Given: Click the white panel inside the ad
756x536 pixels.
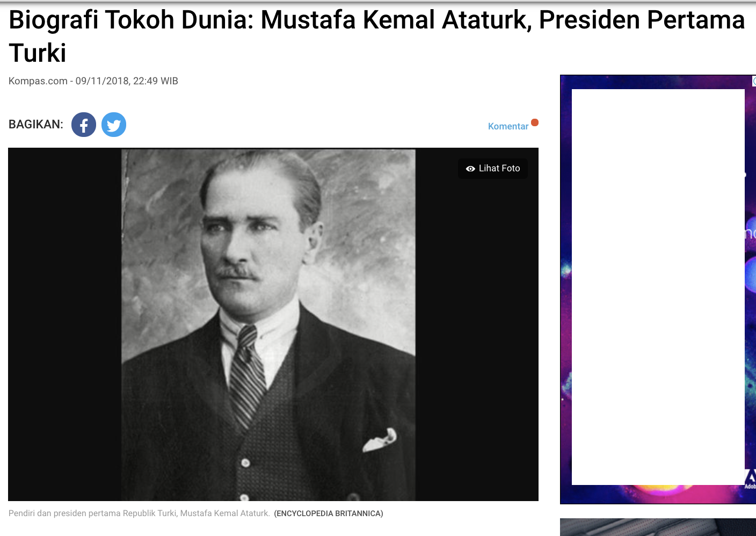Looking at the screenshot, I should point(658,287).
